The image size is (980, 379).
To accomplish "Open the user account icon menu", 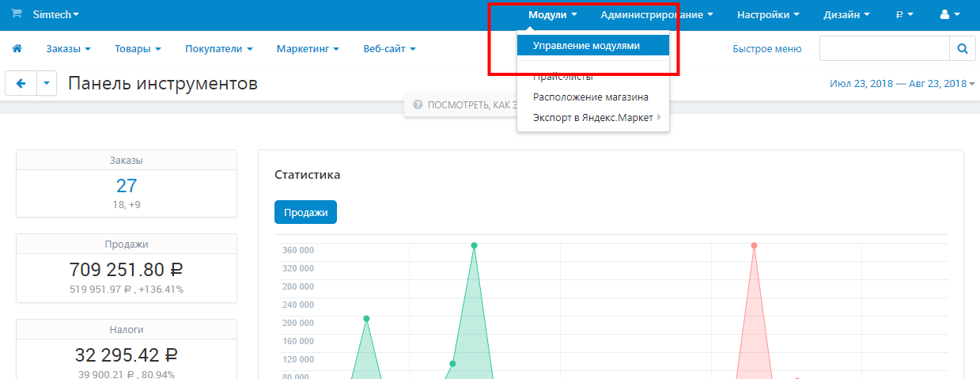I will [949, 14].
